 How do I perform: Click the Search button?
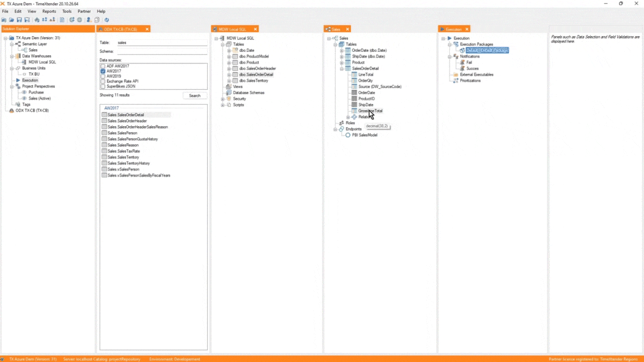(x=194, y=96)
